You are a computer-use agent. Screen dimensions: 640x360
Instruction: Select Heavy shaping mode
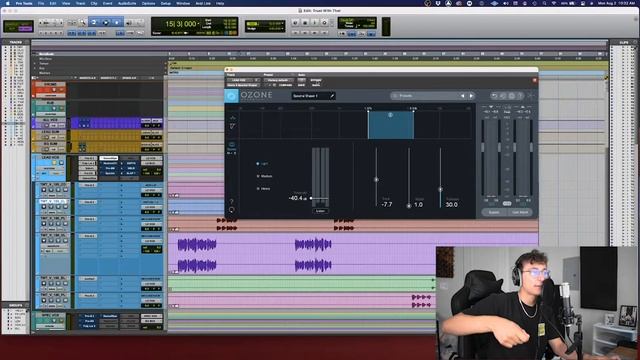[263, 189]
